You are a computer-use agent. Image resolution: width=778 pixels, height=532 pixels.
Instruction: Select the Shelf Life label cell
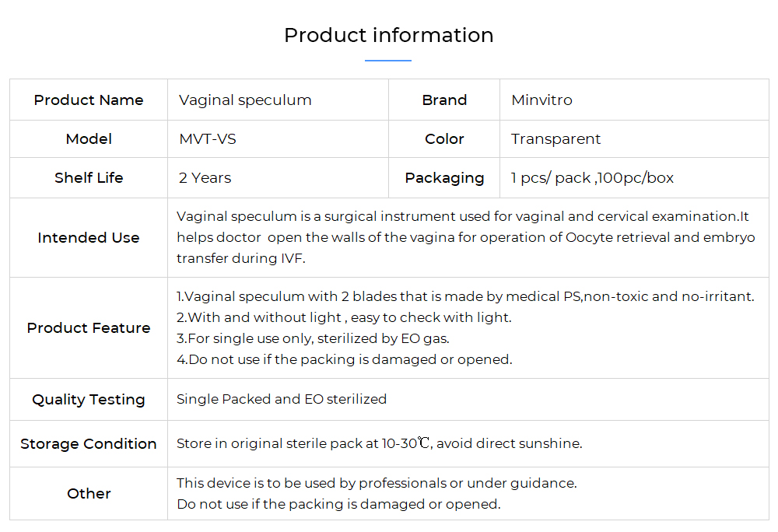pos(89,177)
